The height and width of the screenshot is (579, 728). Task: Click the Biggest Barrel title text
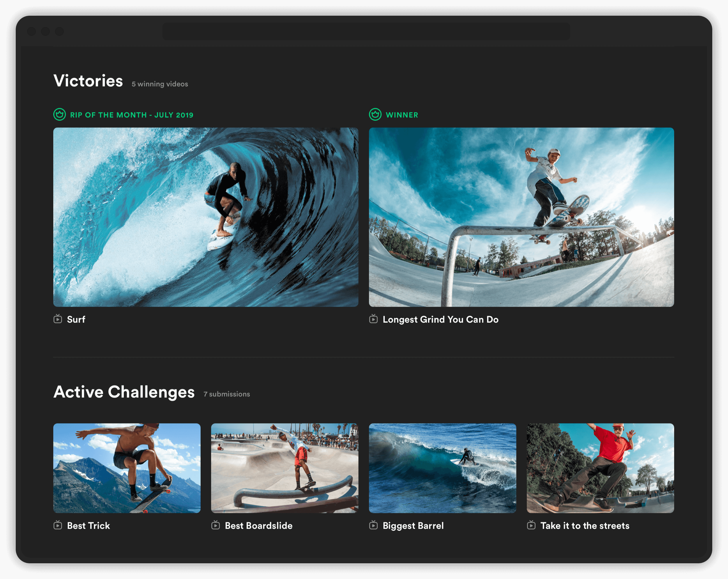pos(413,526)
